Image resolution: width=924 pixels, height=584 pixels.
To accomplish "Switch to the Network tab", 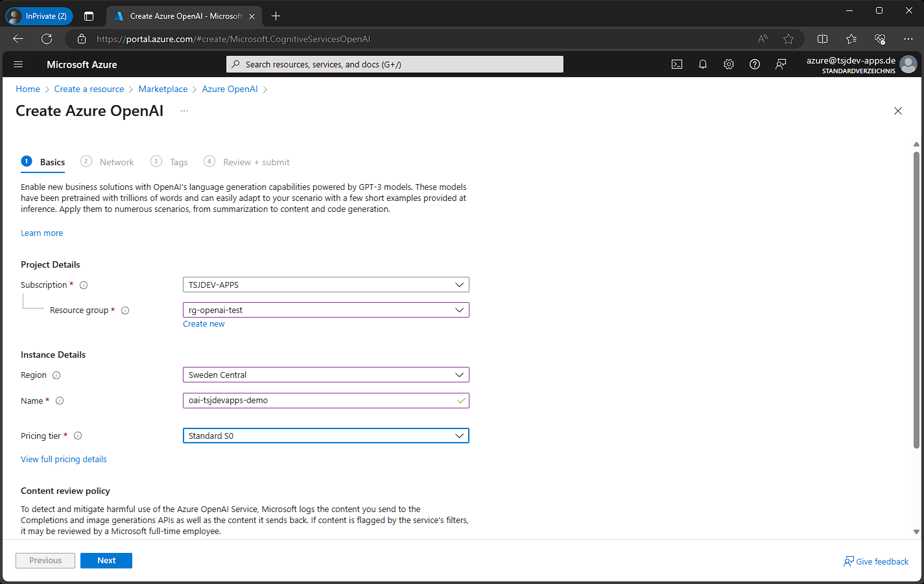I will click(116, 162).
